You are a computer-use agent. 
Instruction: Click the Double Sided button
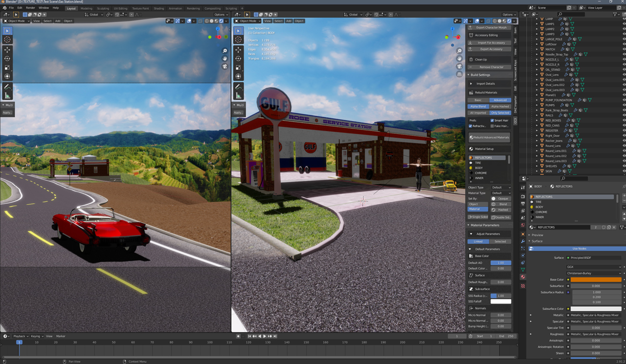(x=501, y=217)
